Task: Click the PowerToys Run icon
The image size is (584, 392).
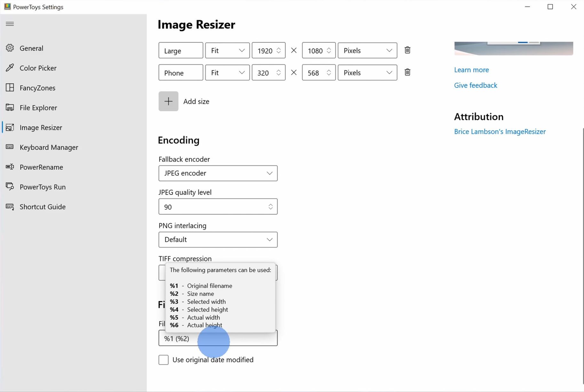Action: 10,187
